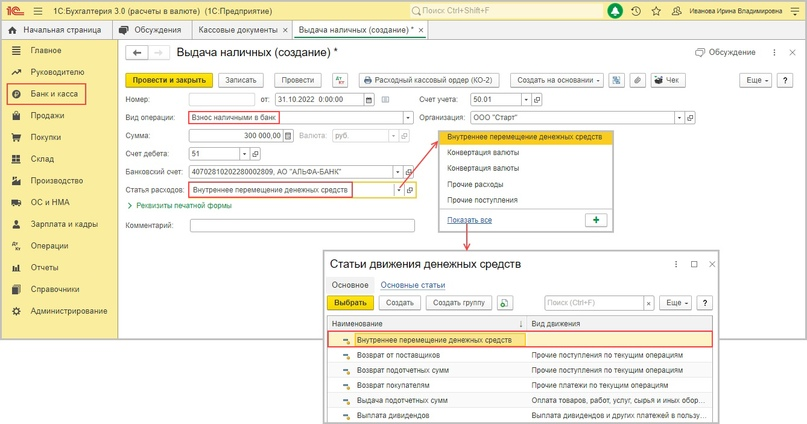Open favorites star icon
Viewport: 807px width, 424px height.
[x=656, y=11]
